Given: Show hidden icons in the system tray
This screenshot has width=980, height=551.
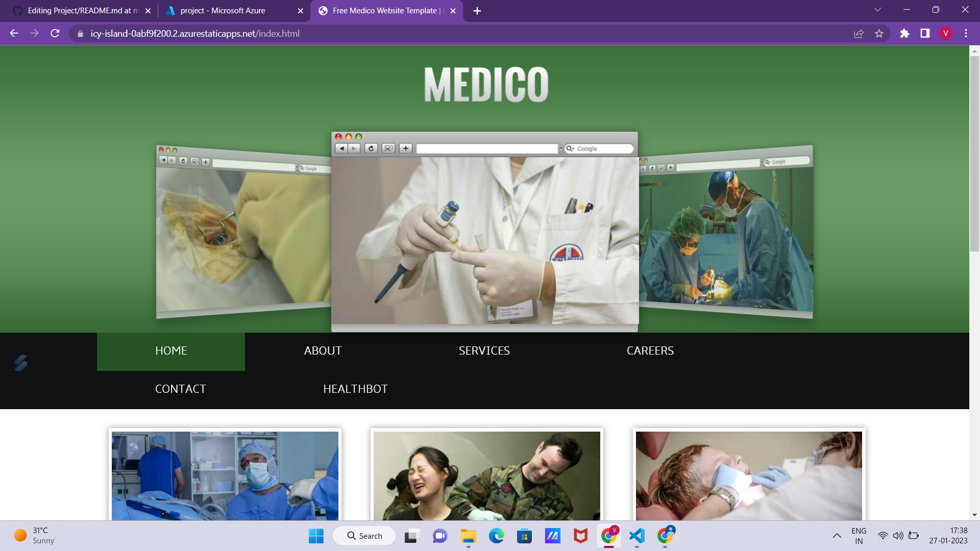Looking at the screenshot, I should click(837, 536).
